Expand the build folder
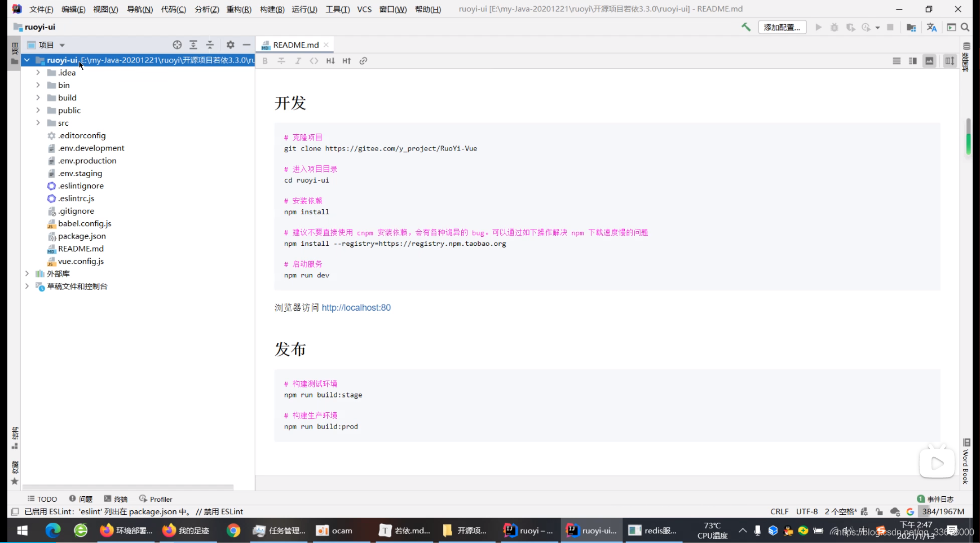 [x=38, y=98]
